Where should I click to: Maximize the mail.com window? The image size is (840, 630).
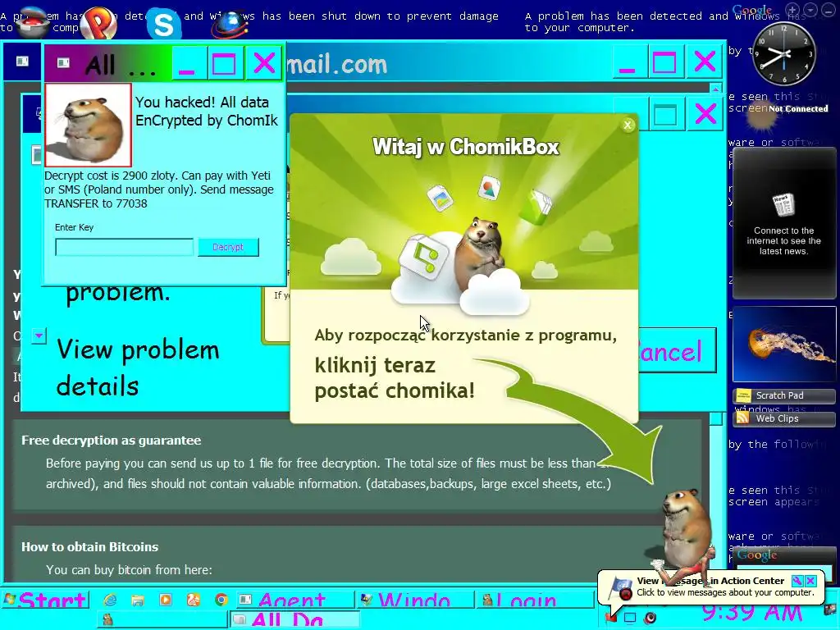coord(664,61)
